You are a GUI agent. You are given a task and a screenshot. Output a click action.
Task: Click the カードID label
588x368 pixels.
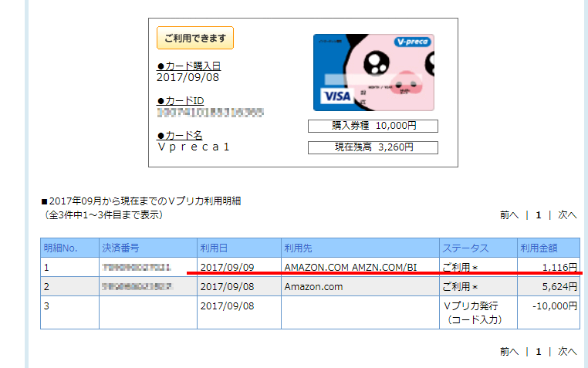(181, 101)
